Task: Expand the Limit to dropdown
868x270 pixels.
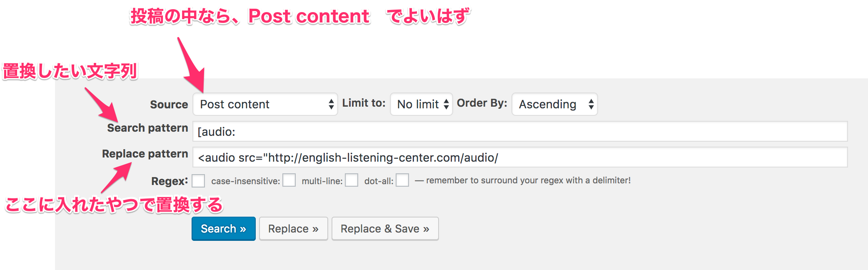Action: pyautogui.click(x=421, y=104)
